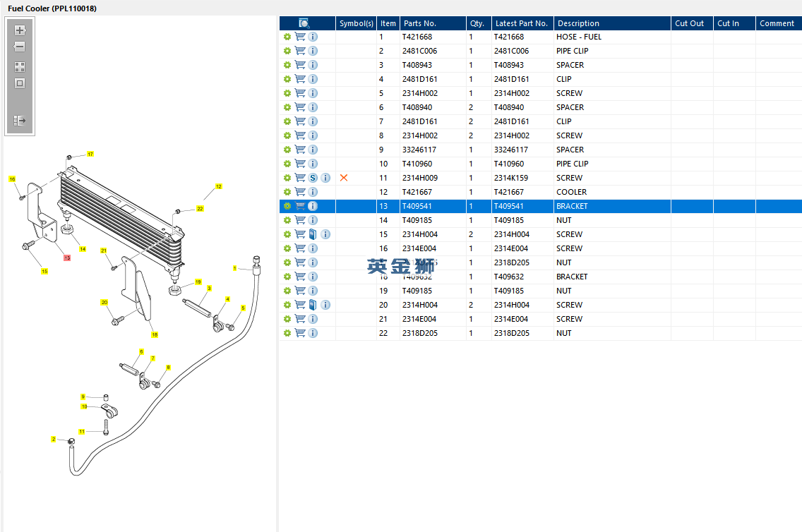Click the four-squares fit view icon

(x=20, y=67)
